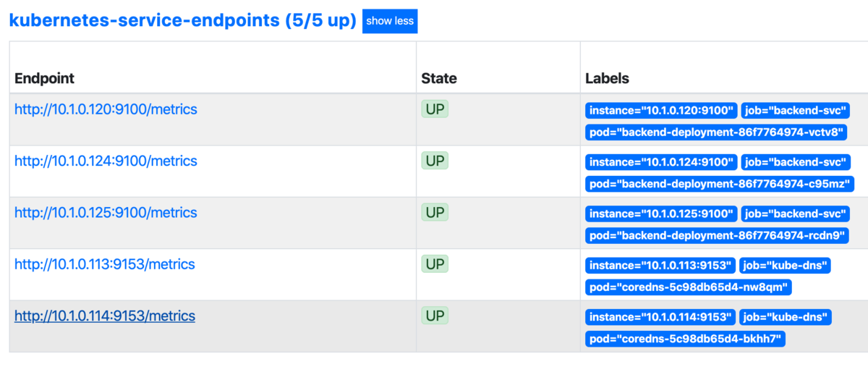
Task: Click the coredns pod label ending in nw8qm
Action: 688,287
